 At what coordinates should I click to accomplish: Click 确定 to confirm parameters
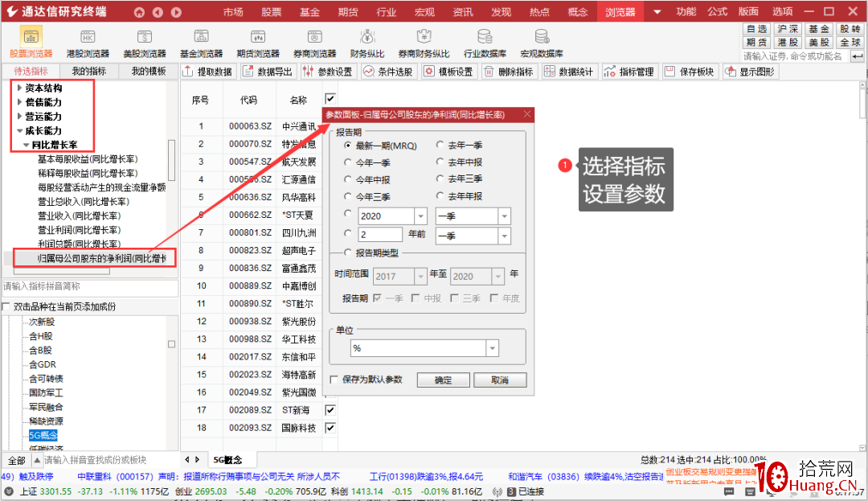[x=443, y=380]
